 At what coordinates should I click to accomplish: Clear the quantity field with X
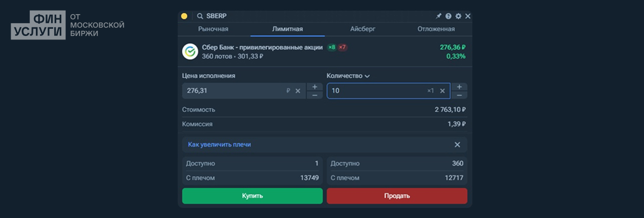point(442,91)
